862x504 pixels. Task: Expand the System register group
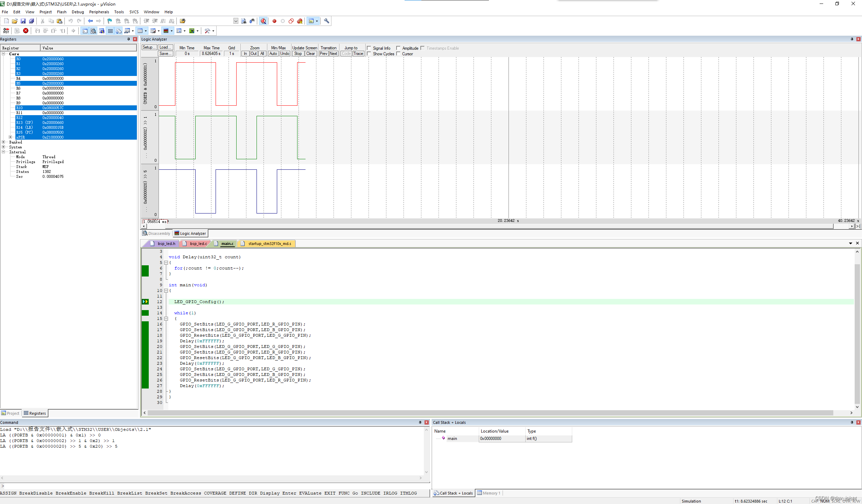[3, 147]
